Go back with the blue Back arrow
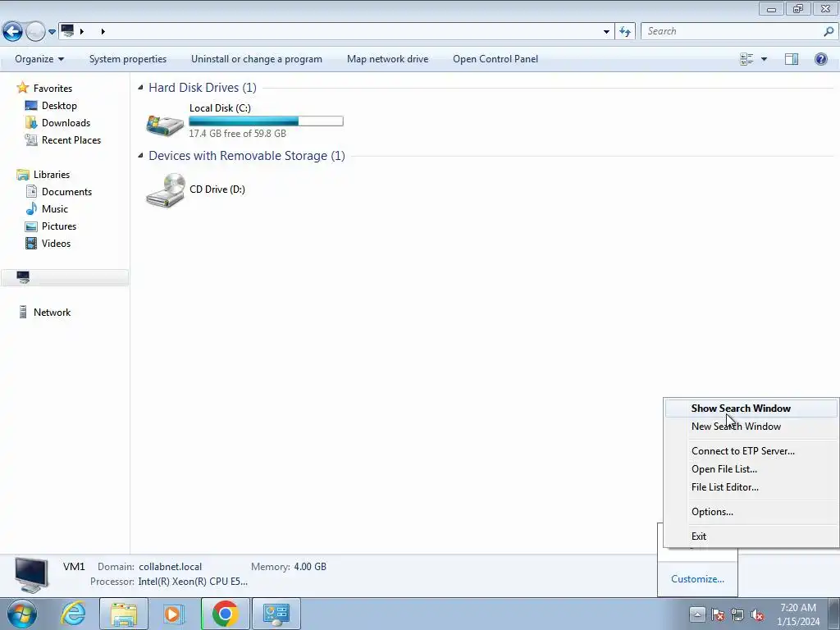840x630 pixels. [12, 31]
